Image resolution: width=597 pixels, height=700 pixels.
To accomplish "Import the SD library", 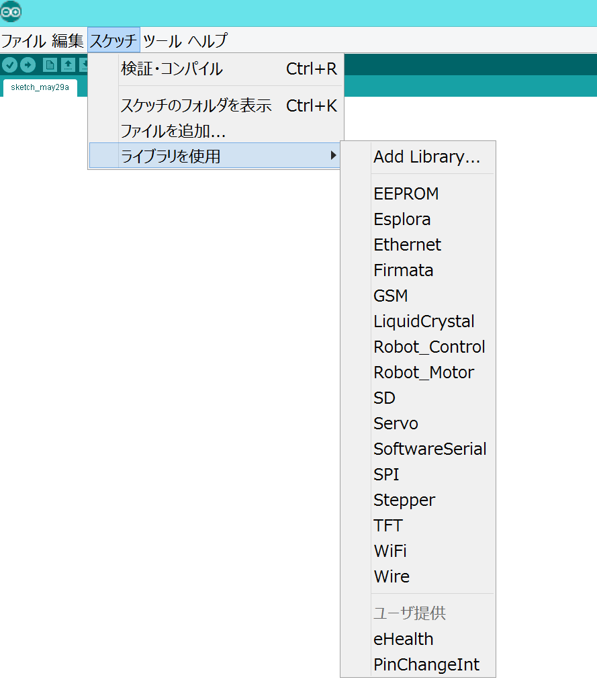I will [384, 398].
